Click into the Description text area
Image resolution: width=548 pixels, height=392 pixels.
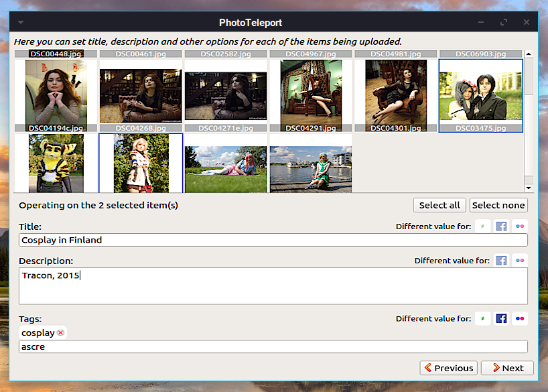[x=273, y=286]
